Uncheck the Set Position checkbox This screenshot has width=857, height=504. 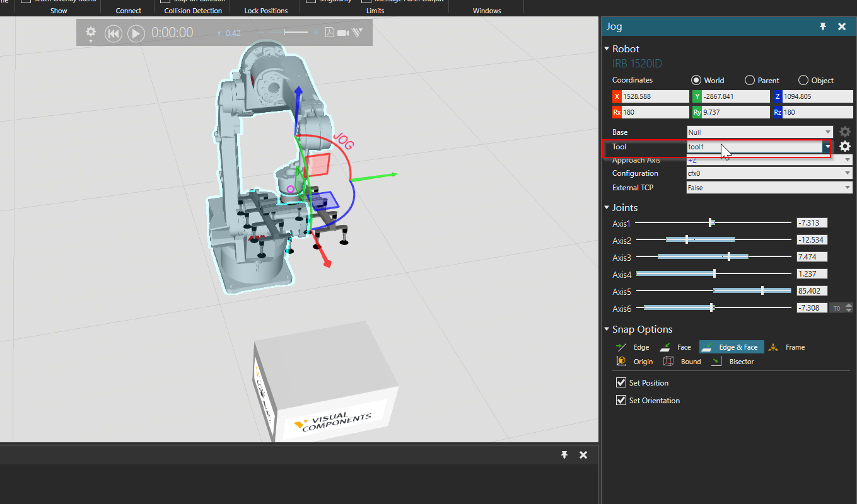tap(621, 383)
